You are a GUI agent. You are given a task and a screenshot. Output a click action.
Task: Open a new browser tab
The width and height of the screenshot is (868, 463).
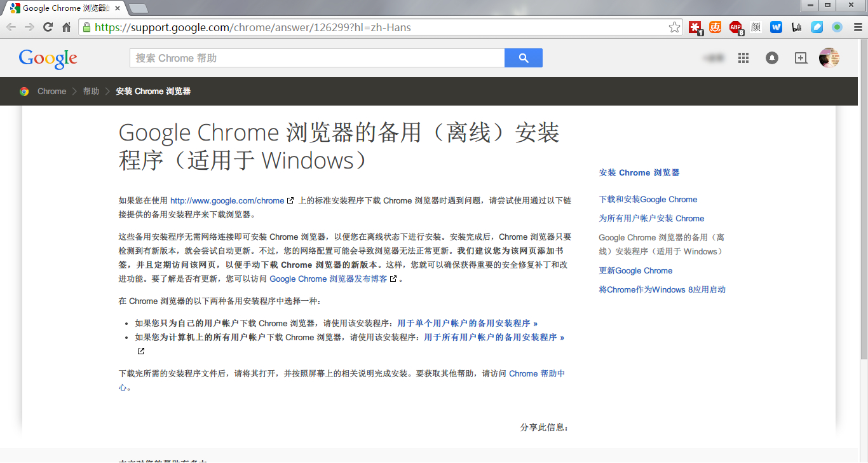pyautogui.click(x=138, y=8)
